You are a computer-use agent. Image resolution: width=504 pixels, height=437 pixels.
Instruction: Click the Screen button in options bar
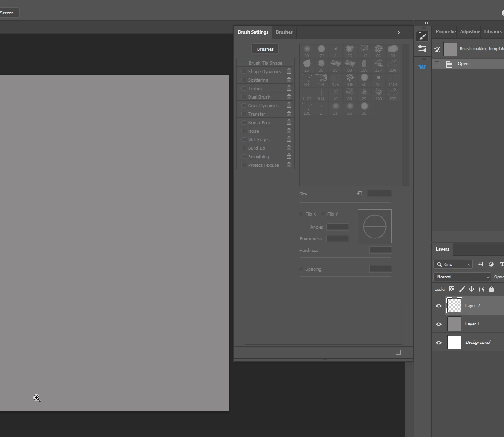click(x=9, y=13)
